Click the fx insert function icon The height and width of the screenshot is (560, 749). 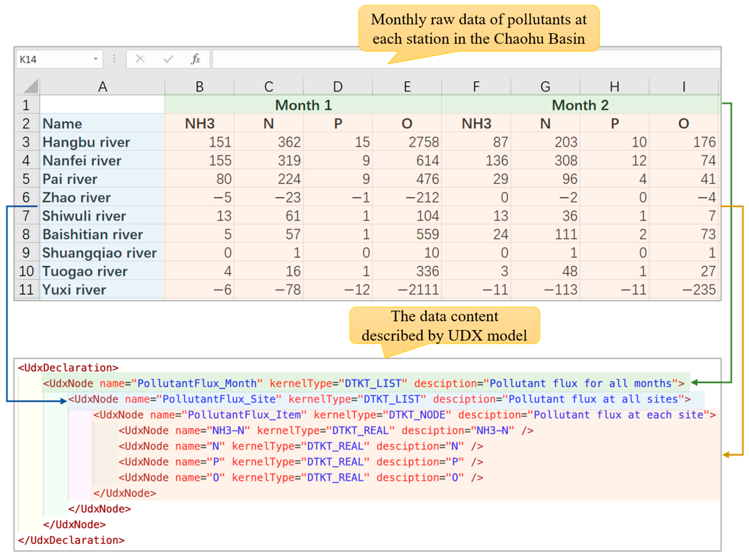(195, 59)
